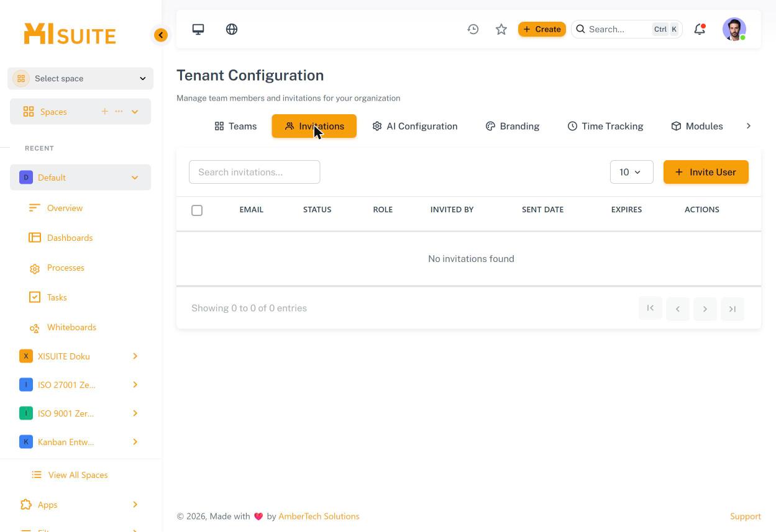The image size is (776, 532).
Task: Open Tasks in the sidebar
Action: 57,297
